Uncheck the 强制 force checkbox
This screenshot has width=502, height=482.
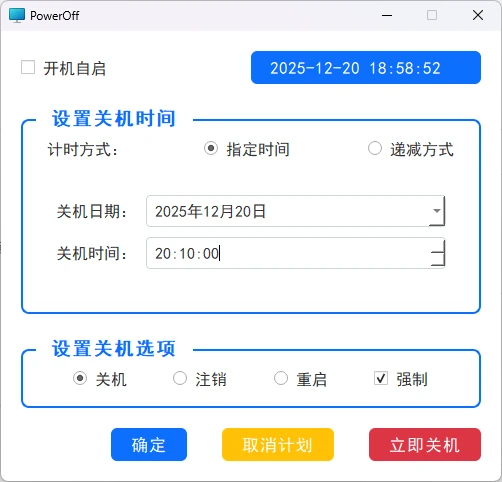[x=381, y=378]
